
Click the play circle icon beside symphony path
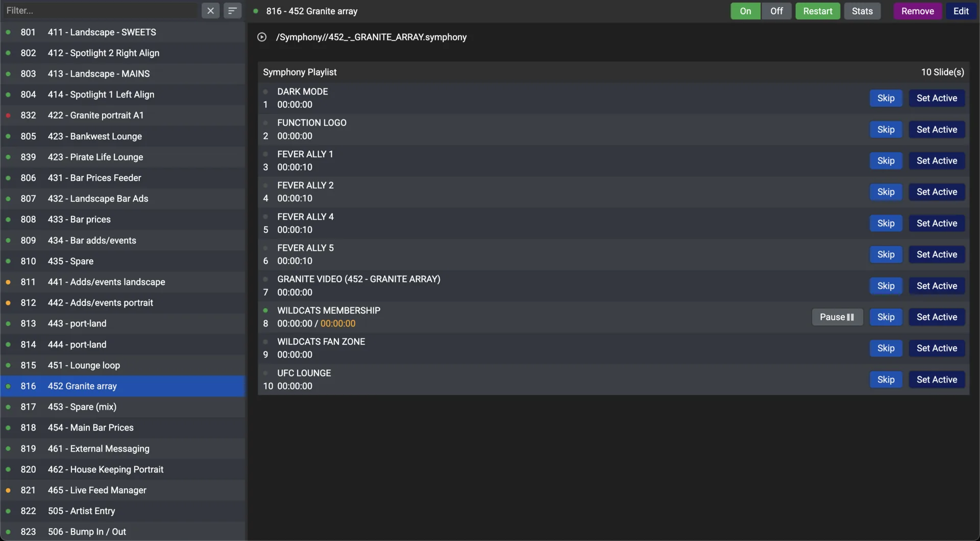tap(262, 37)
